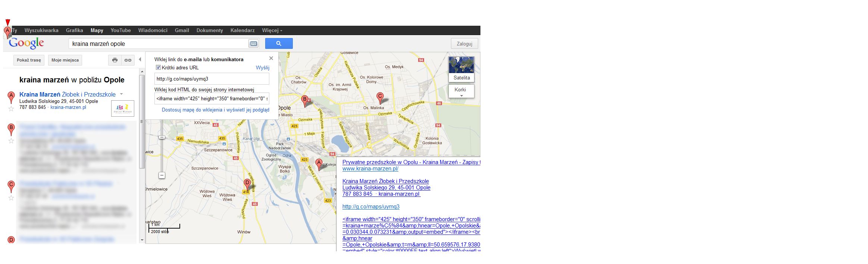This screenshot has width=868, height=264.
Task: Open Dokumenty in top bar
Action: (x=210, y=31)
